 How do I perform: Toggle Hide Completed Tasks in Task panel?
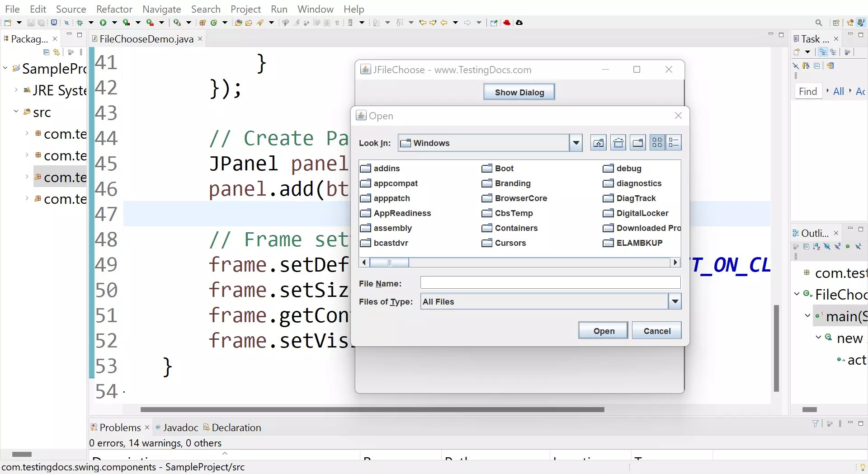(796, 66)
